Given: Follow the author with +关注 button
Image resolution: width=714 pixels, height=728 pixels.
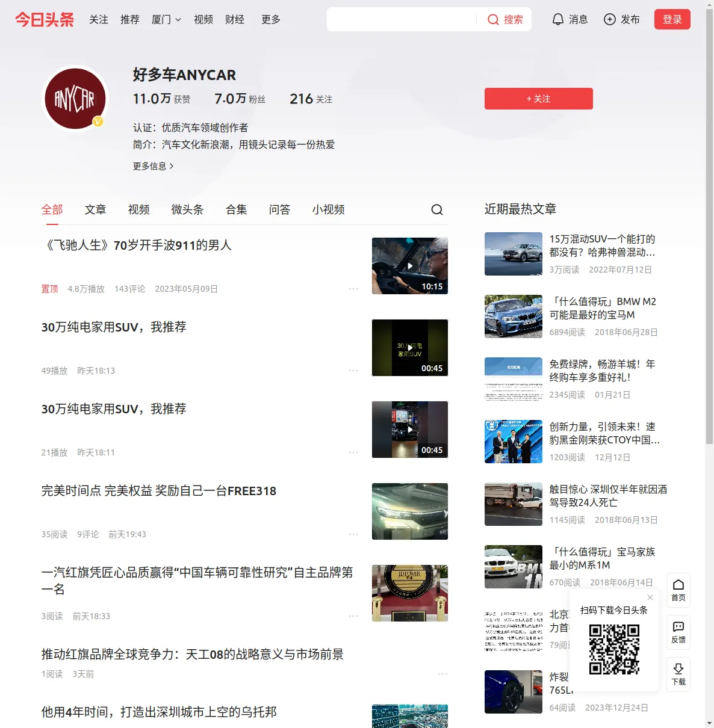Looking at the screenshot, I should (x=539, y=99).
